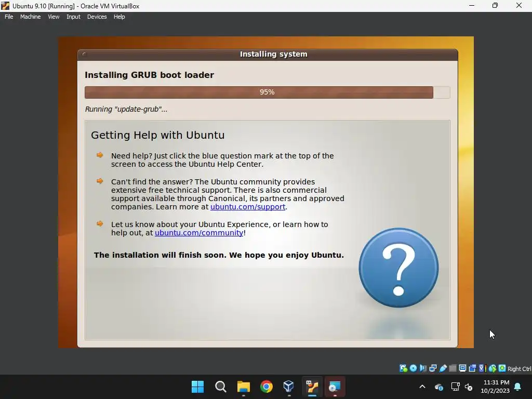This screenshot has width=532, height=399.
Task: Click the installer window corner menu button
Action: [84, 54]
